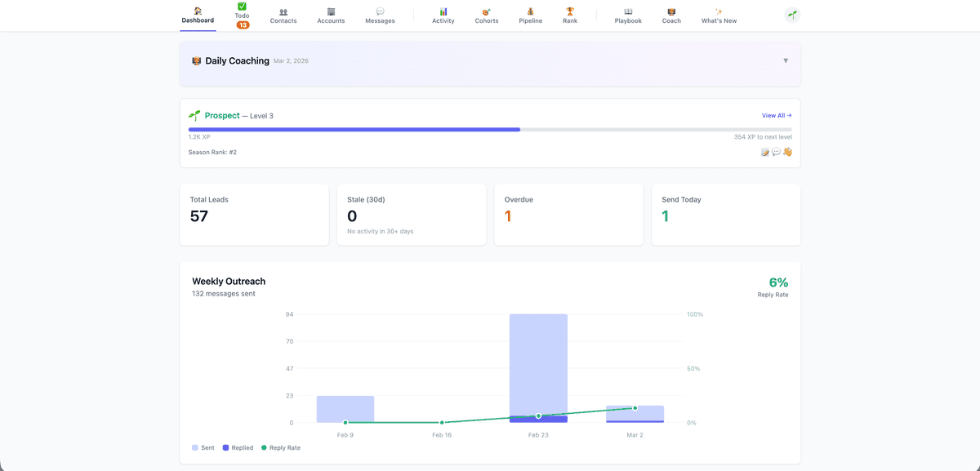
Task: Open the Coach tiger icon
Action: pyautogui.click(x=671, y=13)
